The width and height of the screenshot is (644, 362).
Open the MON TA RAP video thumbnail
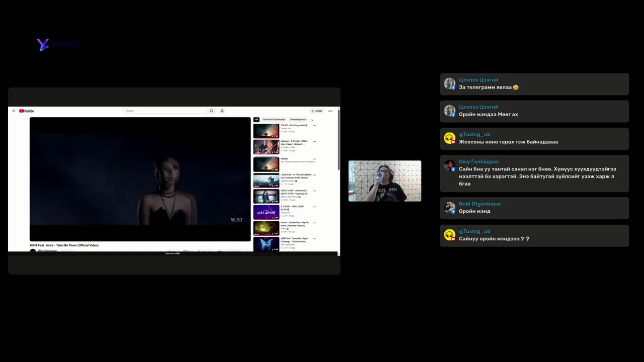(266, 197)
